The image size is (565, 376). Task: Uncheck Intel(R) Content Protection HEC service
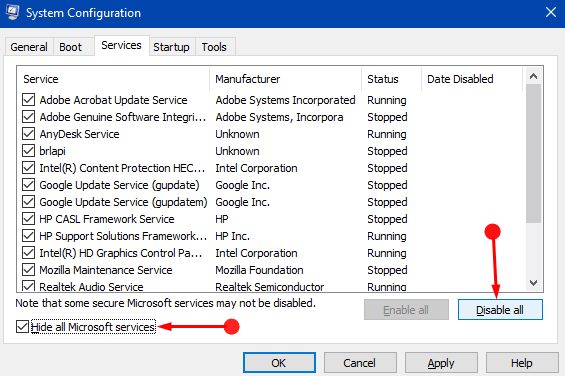tap(28, 168)
